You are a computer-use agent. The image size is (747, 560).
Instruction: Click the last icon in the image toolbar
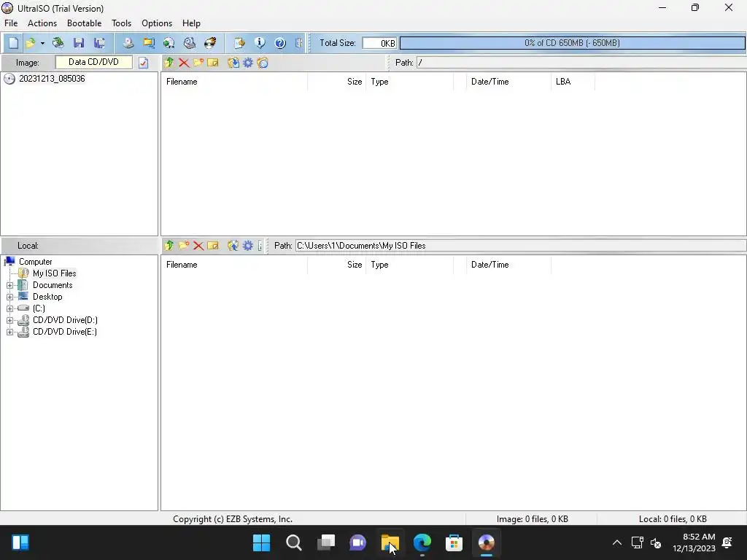click(x=263, y=63)
